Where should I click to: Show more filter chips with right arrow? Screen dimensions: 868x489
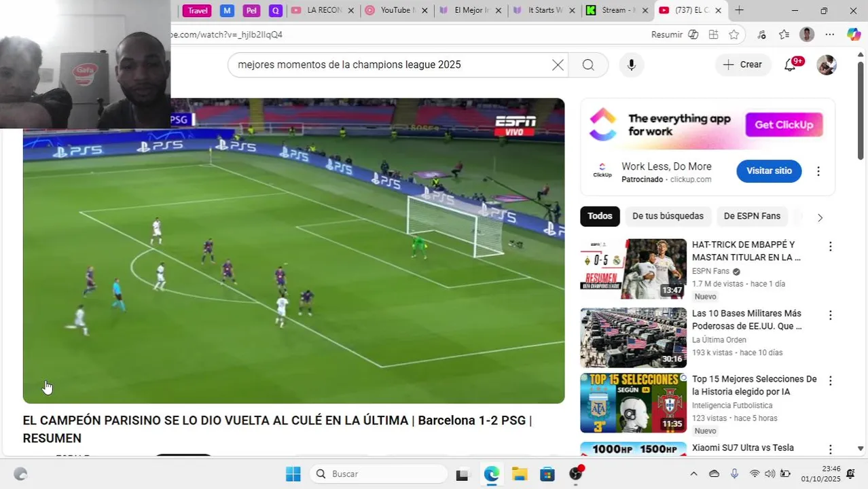pyautogui.click(x=820, y=217)
